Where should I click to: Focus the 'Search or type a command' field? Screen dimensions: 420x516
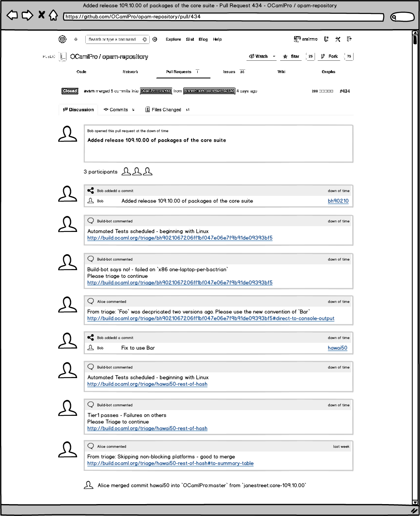pyautogui.click(x=117, y=39)
